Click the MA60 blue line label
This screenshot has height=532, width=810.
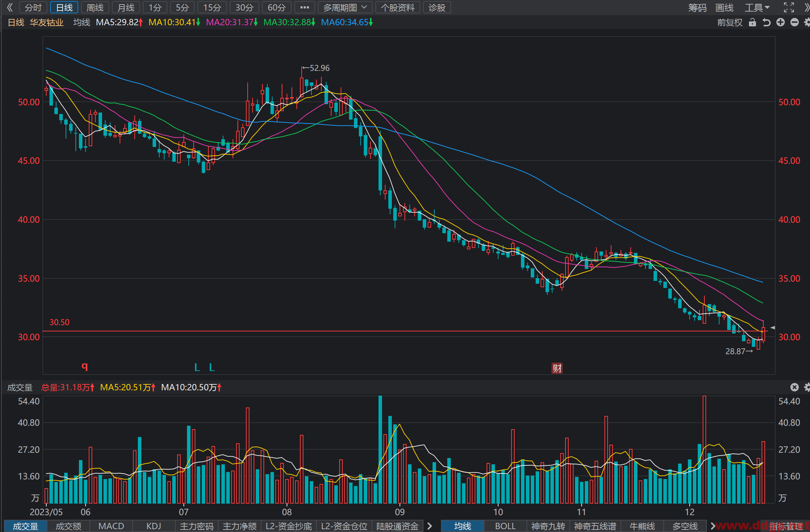click(x=347, y=22)
